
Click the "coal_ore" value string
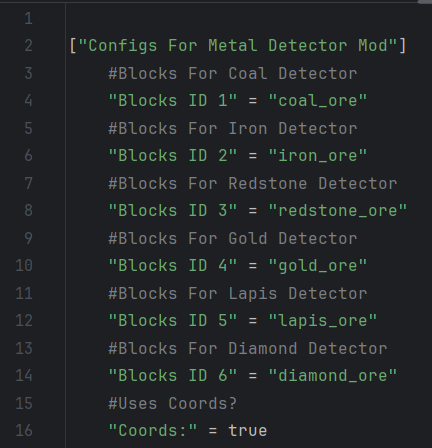point(318,100)
